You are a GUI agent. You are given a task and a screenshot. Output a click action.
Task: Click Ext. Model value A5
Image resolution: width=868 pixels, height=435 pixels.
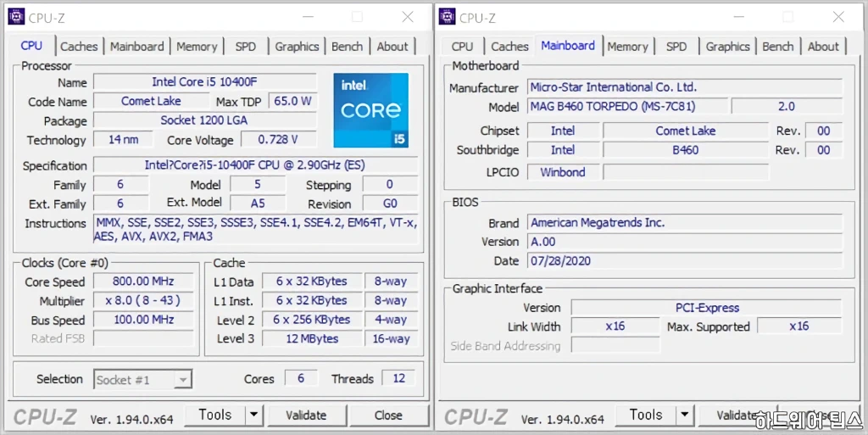tap(258, 204)
